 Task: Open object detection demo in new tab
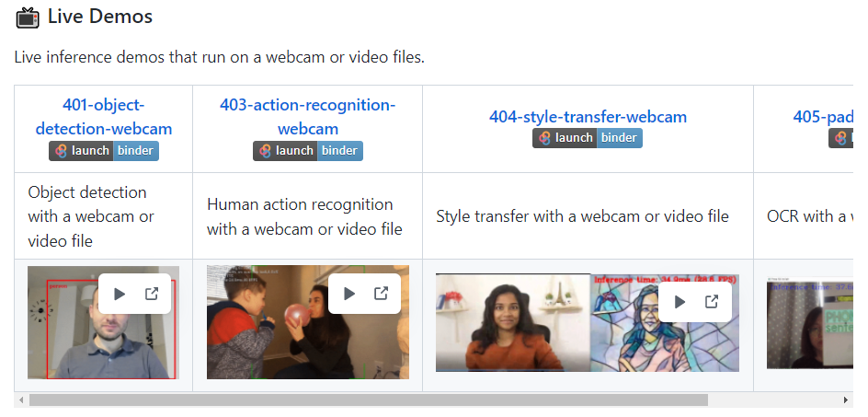pos(152,294)
